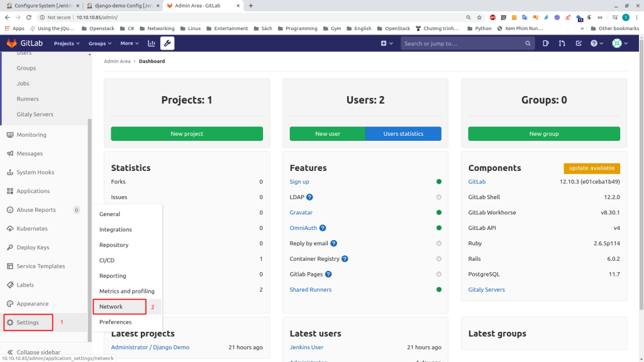Open the Jenkins User profile link
This screenshot has width=644, height=362.
coord(306,347)
